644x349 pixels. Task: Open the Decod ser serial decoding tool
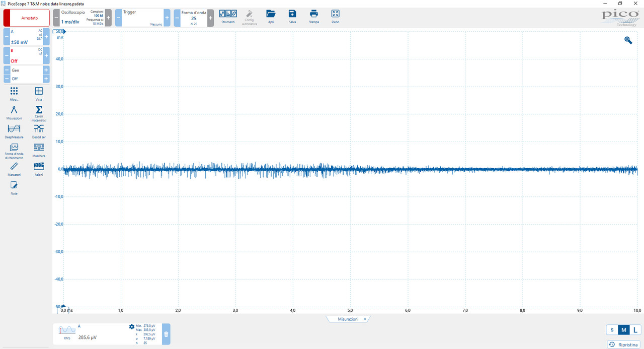[39, 131]
